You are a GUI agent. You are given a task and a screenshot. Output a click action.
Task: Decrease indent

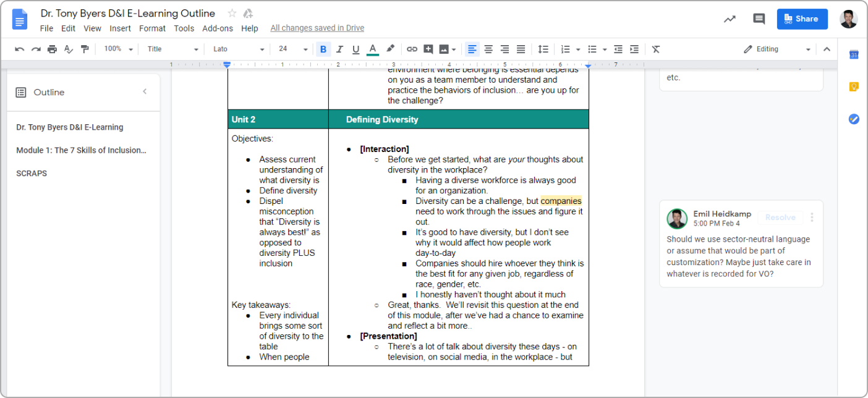point(618,49)
